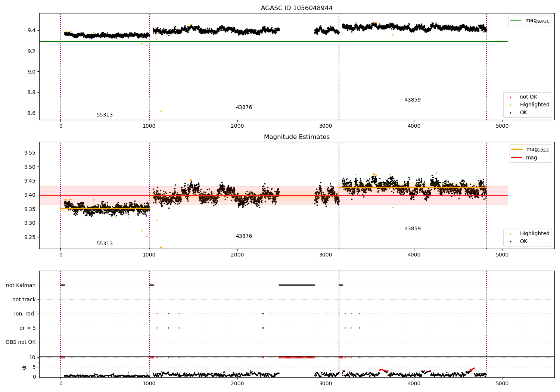Click OBSID label 43859 in Magnitude Estimates plot
Image resolution: width=560 pixels, height=392 pixels.
click(413, 228)
